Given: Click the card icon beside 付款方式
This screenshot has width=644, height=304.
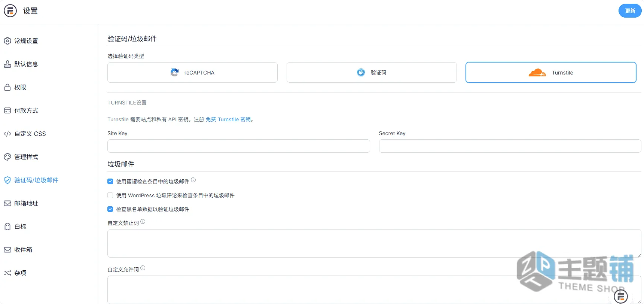Looking at the screenshot, I should coord(7,110).
